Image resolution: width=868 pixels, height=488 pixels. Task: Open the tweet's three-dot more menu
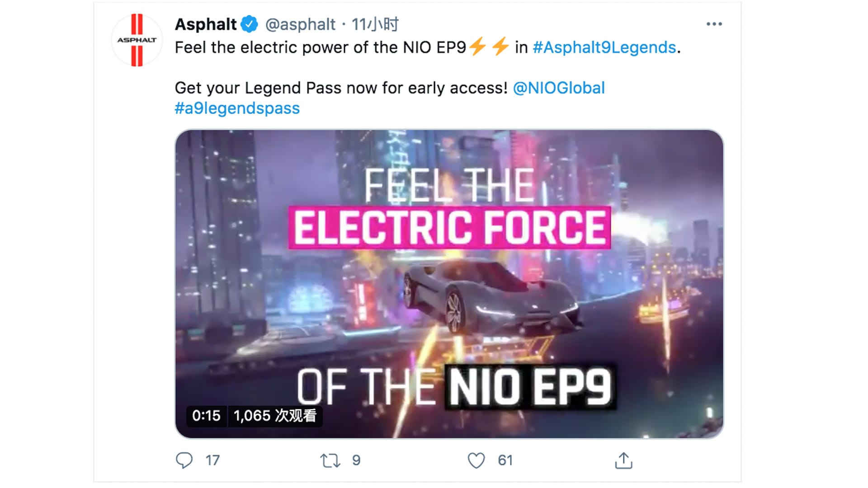click(x=714, y=24)
